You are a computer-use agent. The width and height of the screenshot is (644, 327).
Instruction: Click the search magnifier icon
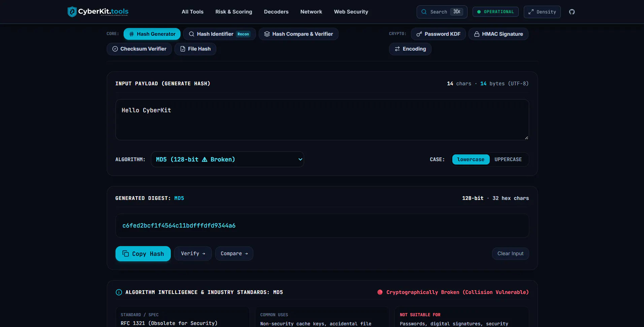(424, 12)
